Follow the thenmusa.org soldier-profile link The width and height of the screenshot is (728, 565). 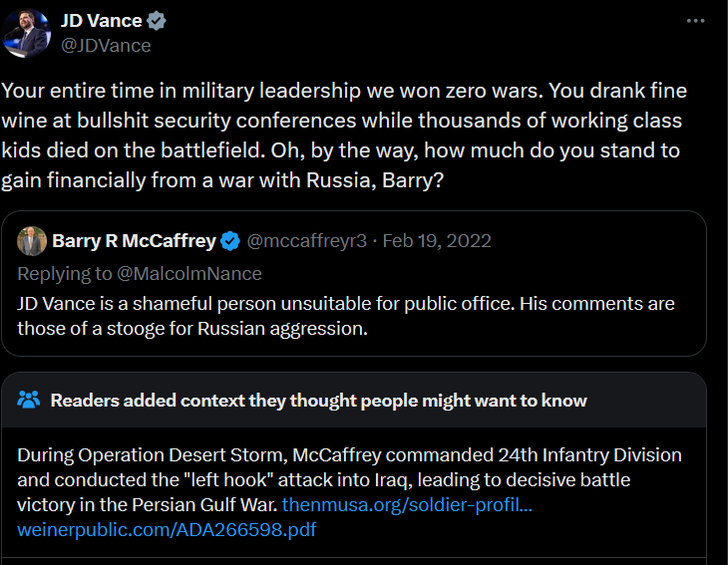coord(407,504)
